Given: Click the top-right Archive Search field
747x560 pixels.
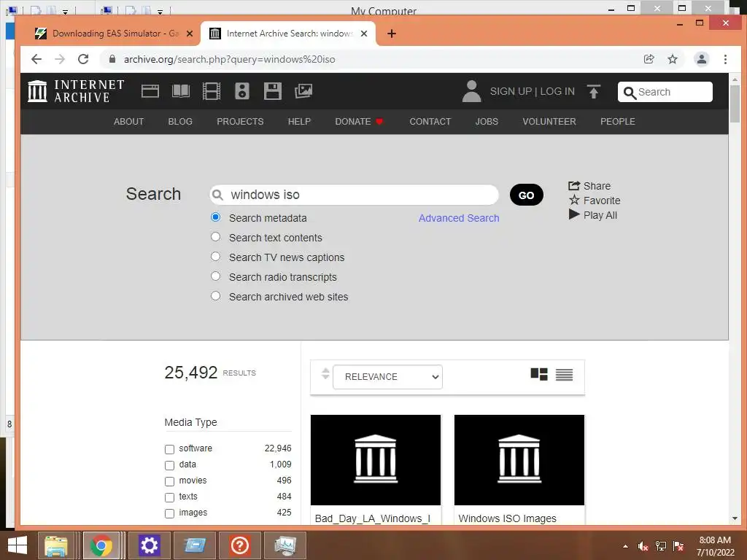Looking at the screenshot, I should click(x=665, y=92).
